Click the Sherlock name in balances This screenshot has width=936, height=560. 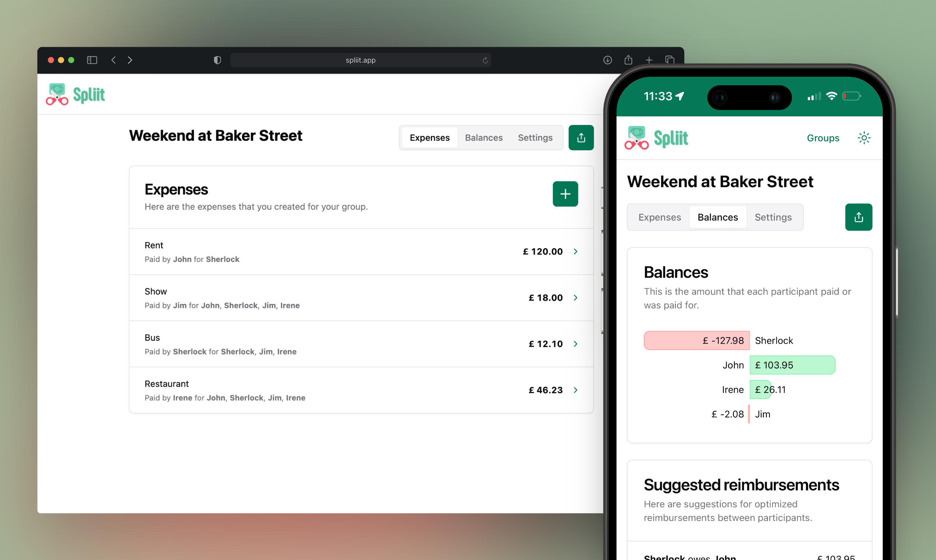click(774, 340)
